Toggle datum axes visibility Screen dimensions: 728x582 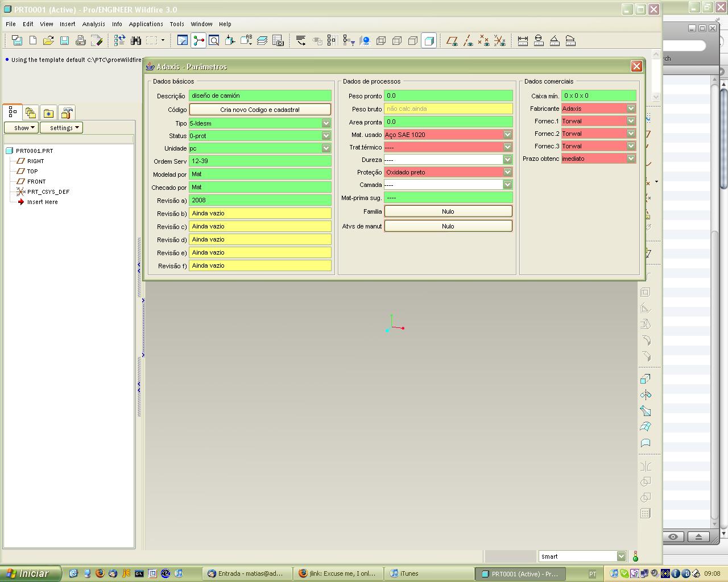(x=468, y=40)
